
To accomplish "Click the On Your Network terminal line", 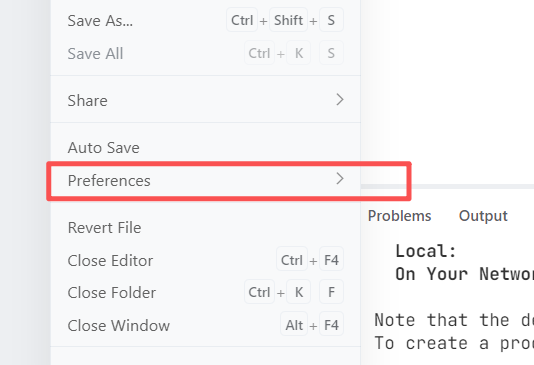I will (465, 274).
